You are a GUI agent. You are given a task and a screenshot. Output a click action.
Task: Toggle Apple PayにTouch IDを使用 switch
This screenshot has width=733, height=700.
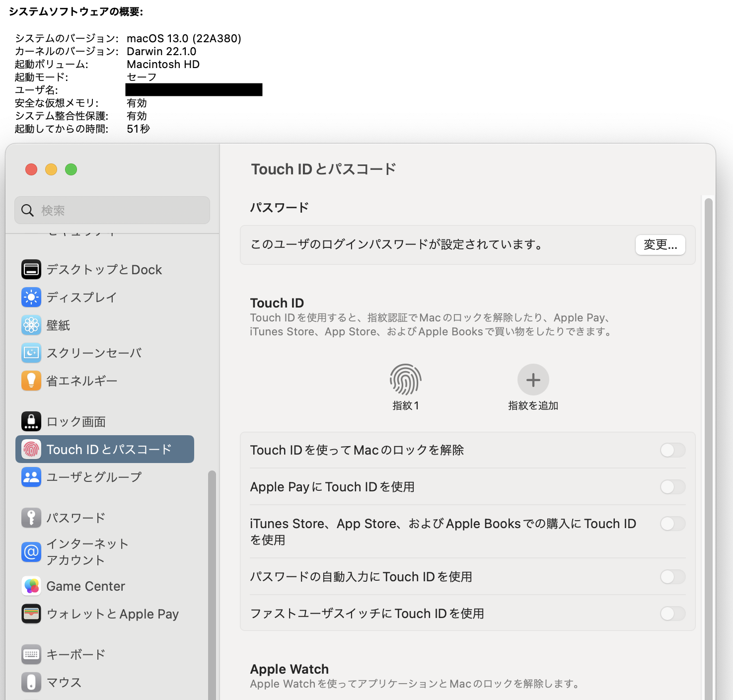point(672,487)
